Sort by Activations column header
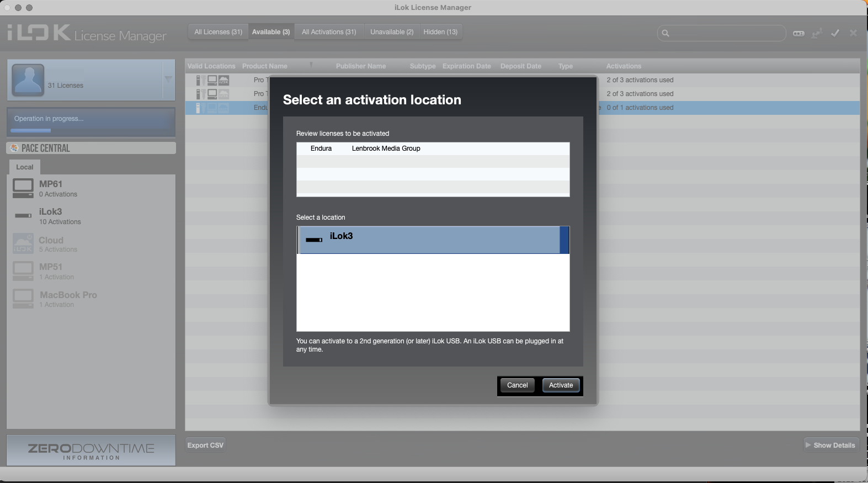Image resolution: width=868 pixels, height=483 pixels. click(x=624, y=66)
